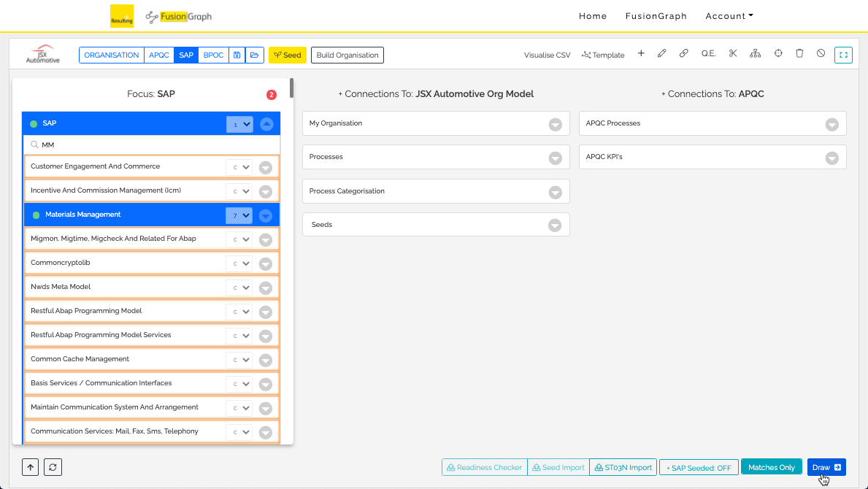
Task: Click Visualise CSV
Action: tap(547, 55)
